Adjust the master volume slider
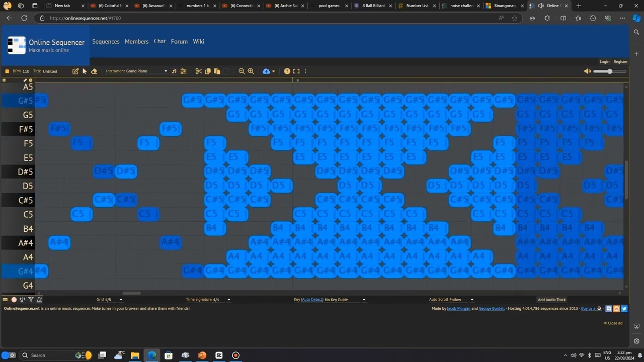 610,71
